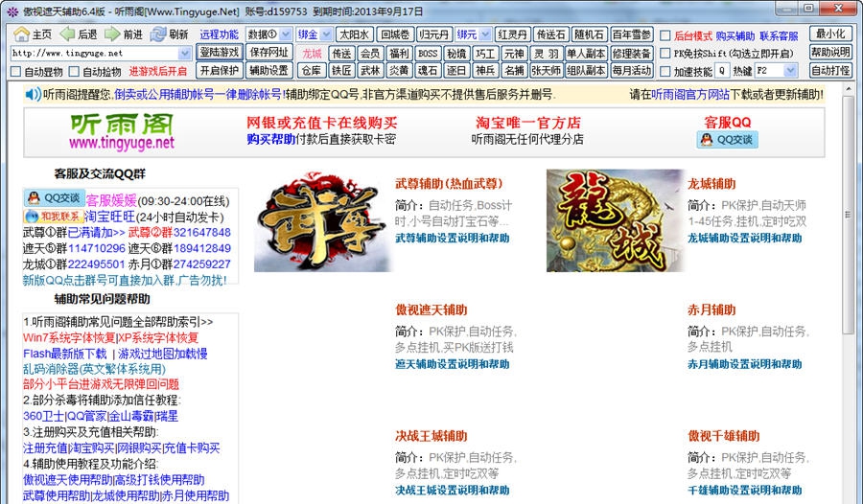Viewport: 863px width, 504px height.
Task: Click QQ group number 321647848
Action: (202, 233)
